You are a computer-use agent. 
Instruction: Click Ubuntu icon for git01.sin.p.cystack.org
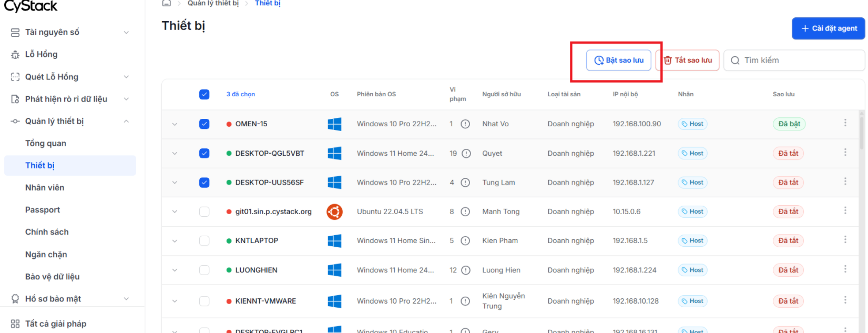(x=334, y=211)
